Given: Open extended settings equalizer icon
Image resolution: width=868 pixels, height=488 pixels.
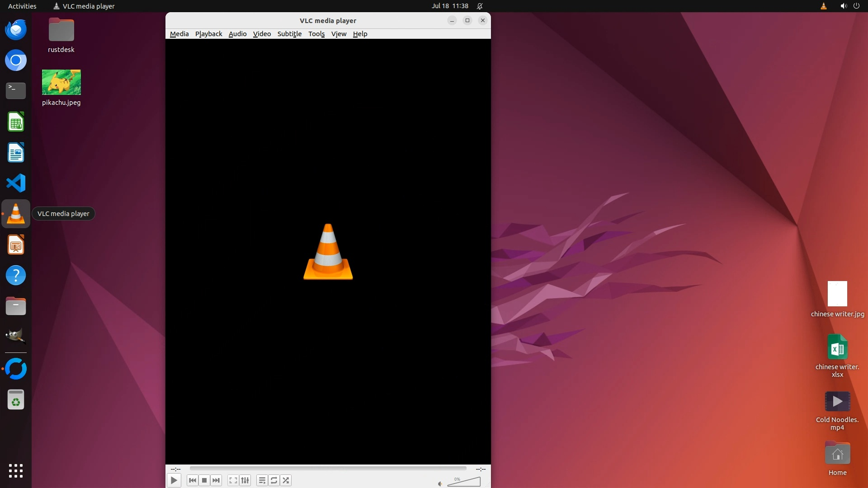Looking at the screenshot, I should click(x=245, y=480).
